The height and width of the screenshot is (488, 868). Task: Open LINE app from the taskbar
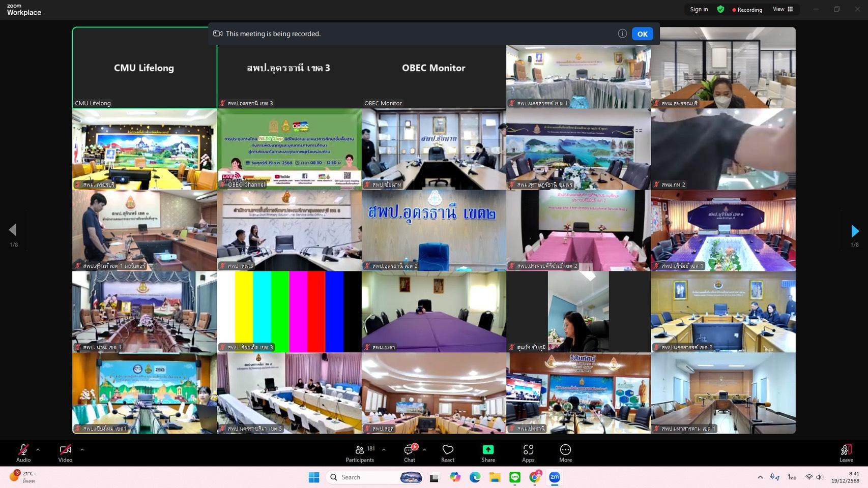[515, 477]
